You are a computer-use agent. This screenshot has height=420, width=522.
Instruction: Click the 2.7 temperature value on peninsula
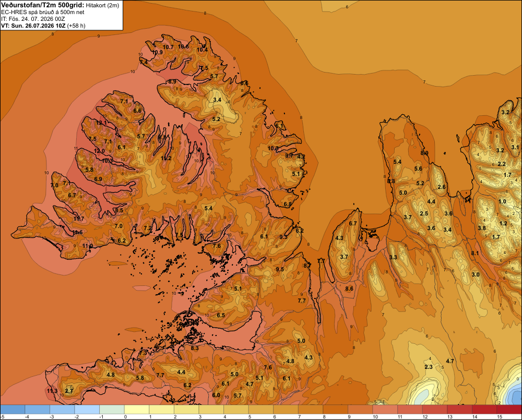(x=69, y=391)
